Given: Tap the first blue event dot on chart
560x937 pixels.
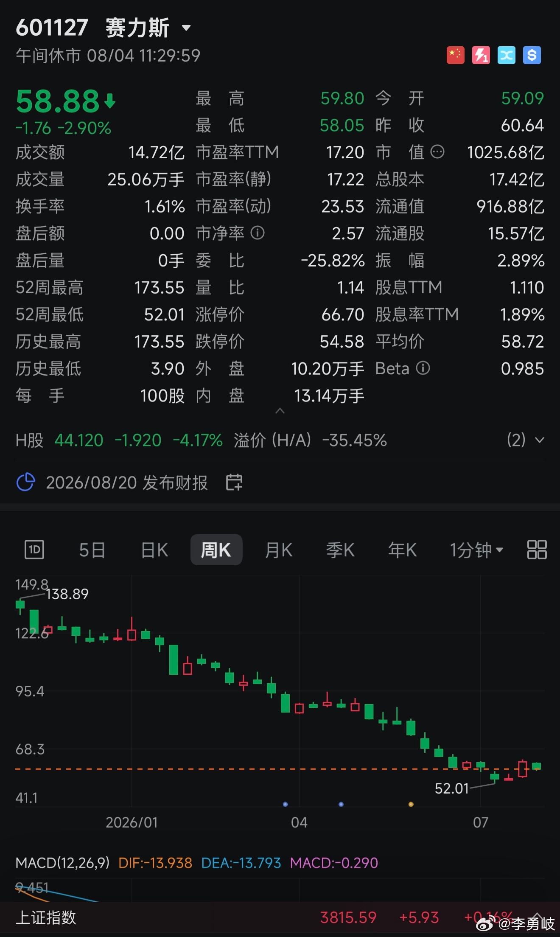Looking at the screenshot, I should click(286, 804).
